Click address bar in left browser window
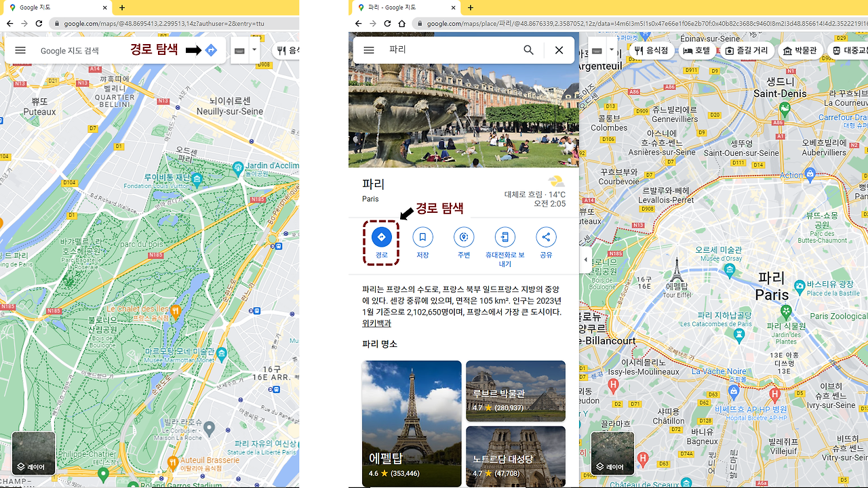 (174, 23)
